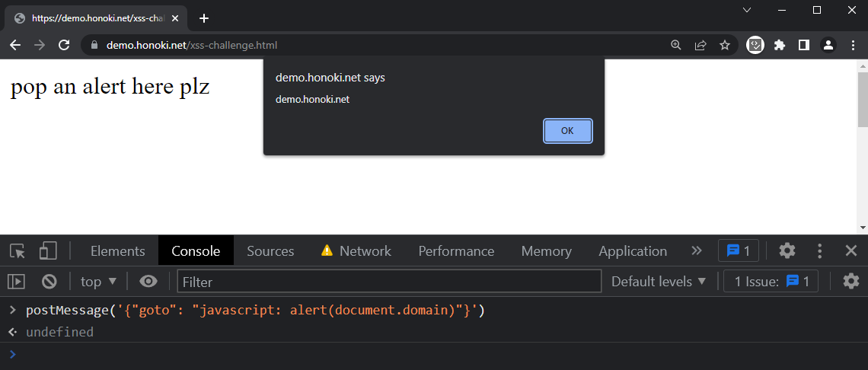Clear the console with the ban icon
The width and height of the screenshot is (868, 370).
pyautogui.click(x=49, y=282)
